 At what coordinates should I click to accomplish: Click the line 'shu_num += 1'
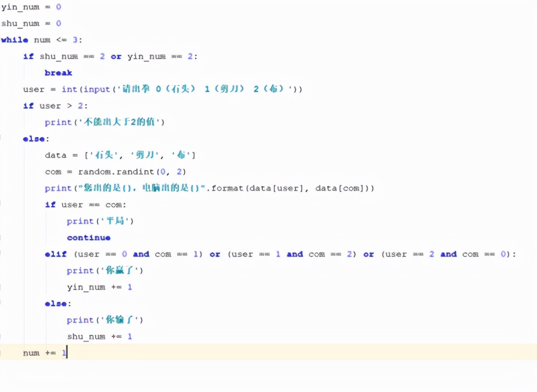pyautogui.click(x=100, y=336)
